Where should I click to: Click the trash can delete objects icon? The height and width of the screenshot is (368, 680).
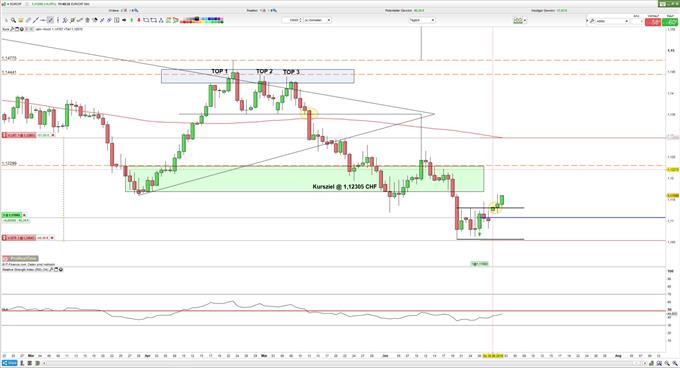click(x=87, y=20)
